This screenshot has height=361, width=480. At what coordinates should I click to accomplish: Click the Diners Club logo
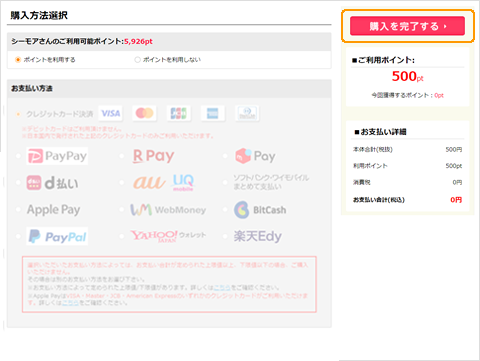247,113
